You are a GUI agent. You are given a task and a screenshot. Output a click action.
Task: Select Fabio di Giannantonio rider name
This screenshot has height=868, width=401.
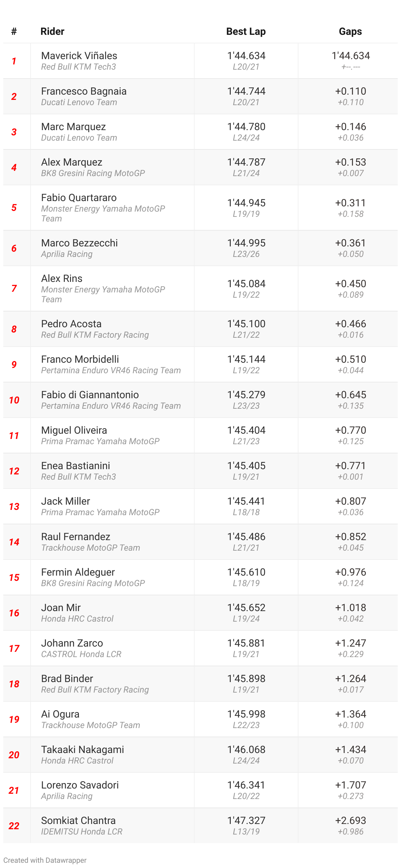90,395
